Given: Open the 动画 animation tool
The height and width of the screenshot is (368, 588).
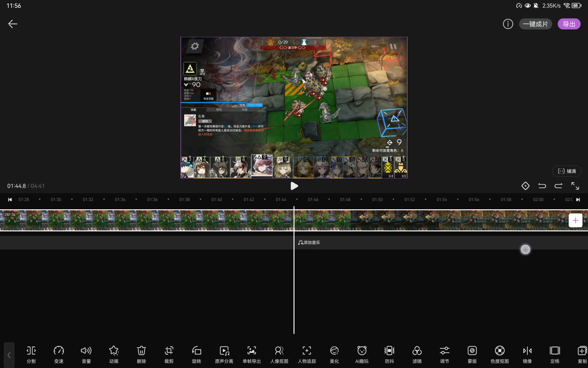Looking at the screenshot, I should (114, 355).
